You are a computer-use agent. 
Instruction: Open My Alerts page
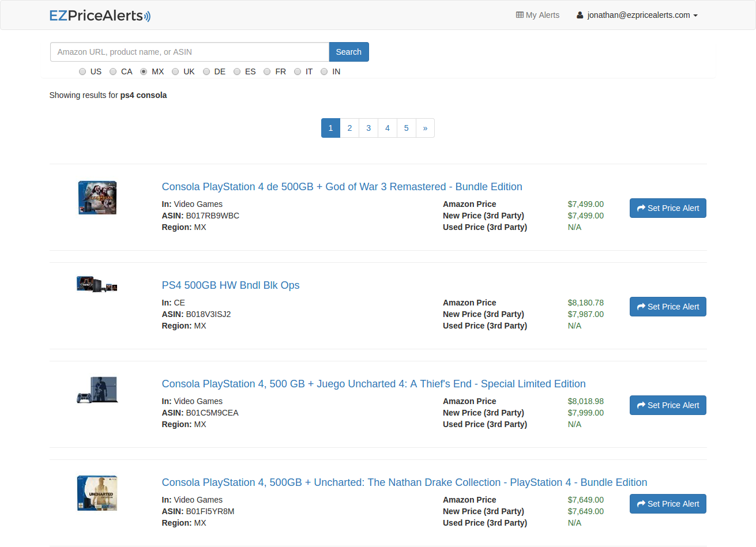point(537,15)
